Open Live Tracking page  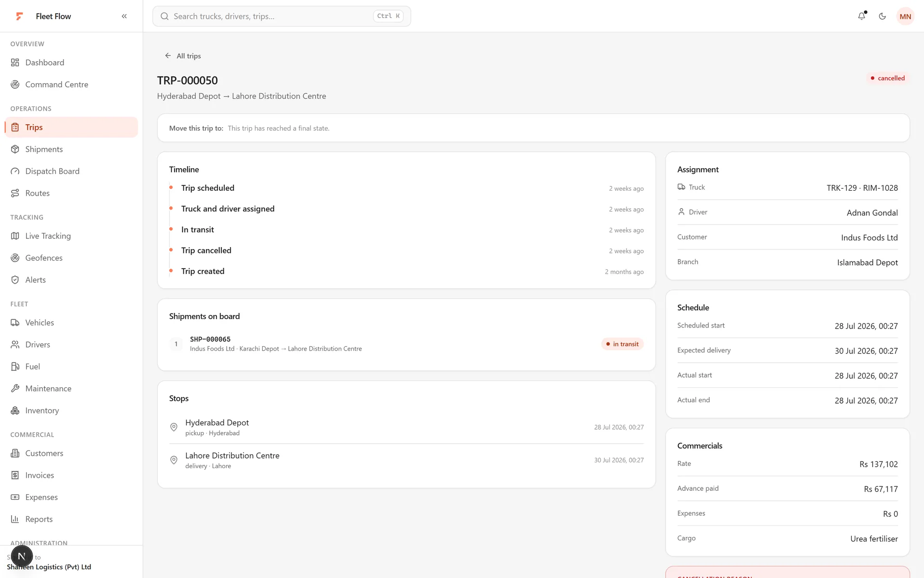pyautogui.click(x=71, y=236)
